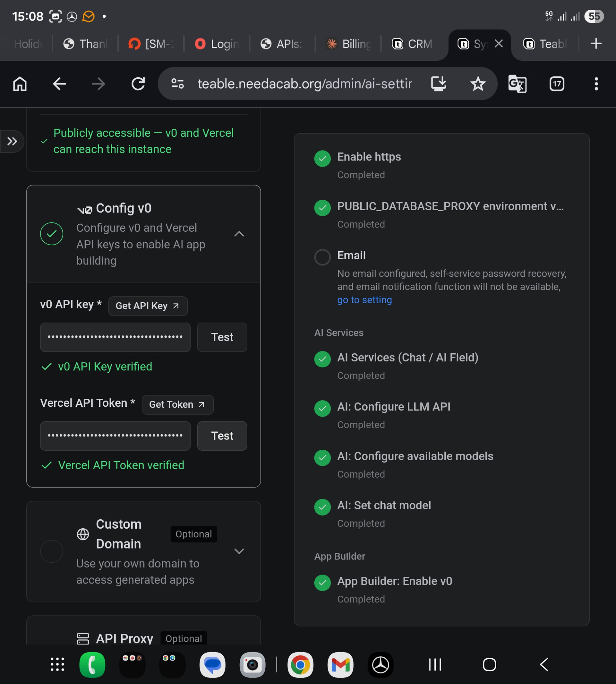
Task: Tap the install app download icon
Action: (438, 84)
